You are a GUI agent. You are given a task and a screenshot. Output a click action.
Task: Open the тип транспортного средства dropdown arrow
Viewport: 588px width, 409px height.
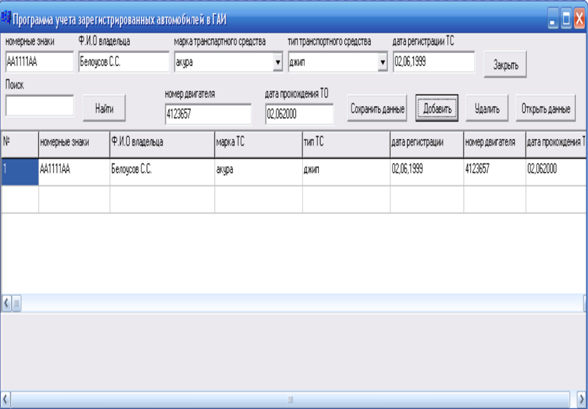[x=382, y=62]
